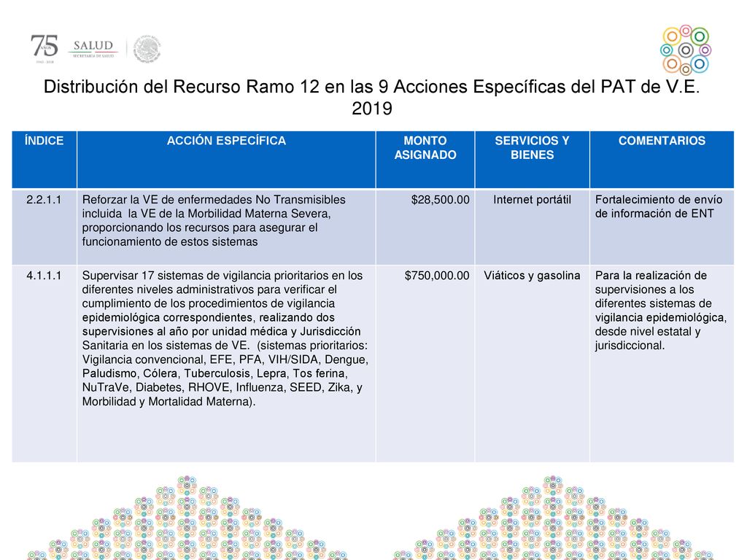Click the colorful circles logo at top right
This screenshot has height=560, width=747.
click(686, 50)
